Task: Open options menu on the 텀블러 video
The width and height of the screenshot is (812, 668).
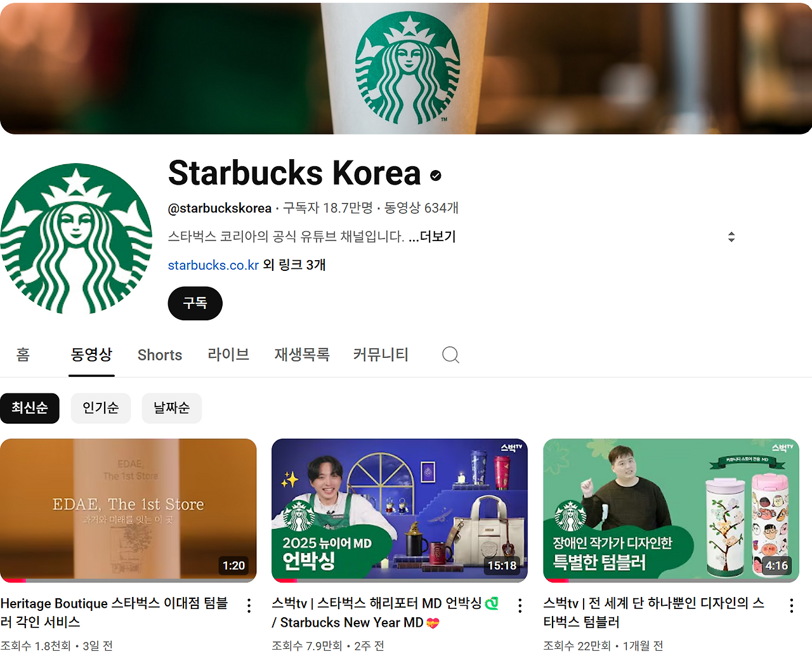Action: click(791, 606)
